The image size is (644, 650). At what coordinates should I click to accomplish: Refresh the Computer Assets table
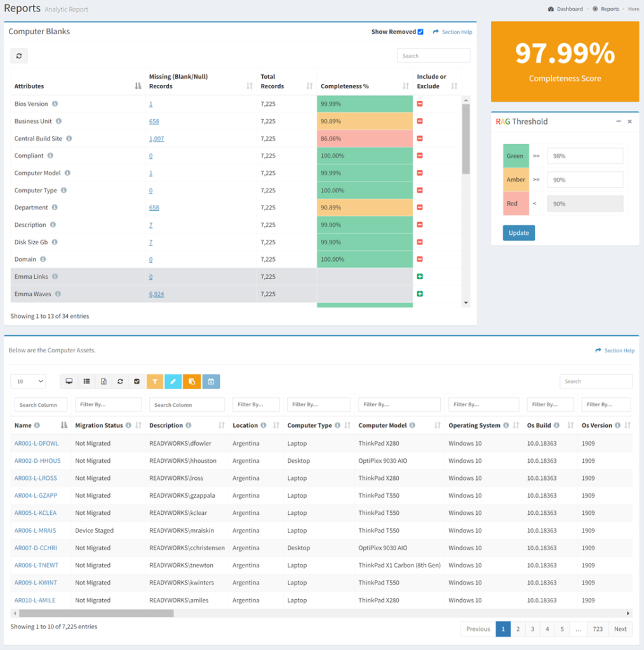pos(121,381)
